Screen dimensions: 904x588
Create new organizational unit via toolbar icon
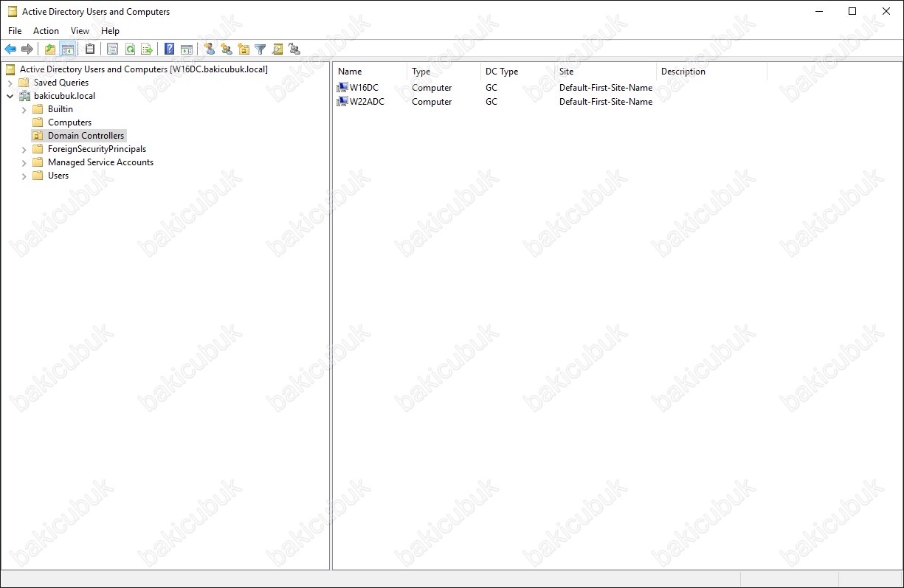pos(244,49)
